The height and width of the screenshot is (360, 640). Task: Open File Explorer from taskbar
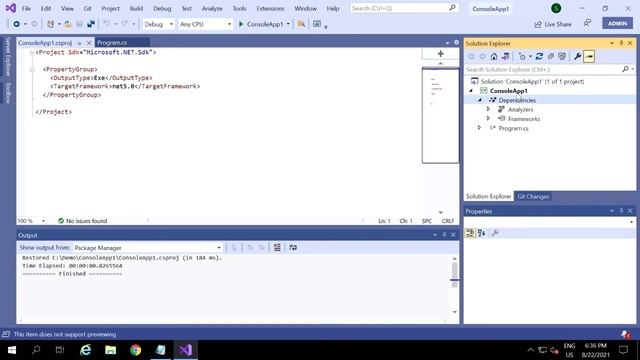[x=111, y=350]
